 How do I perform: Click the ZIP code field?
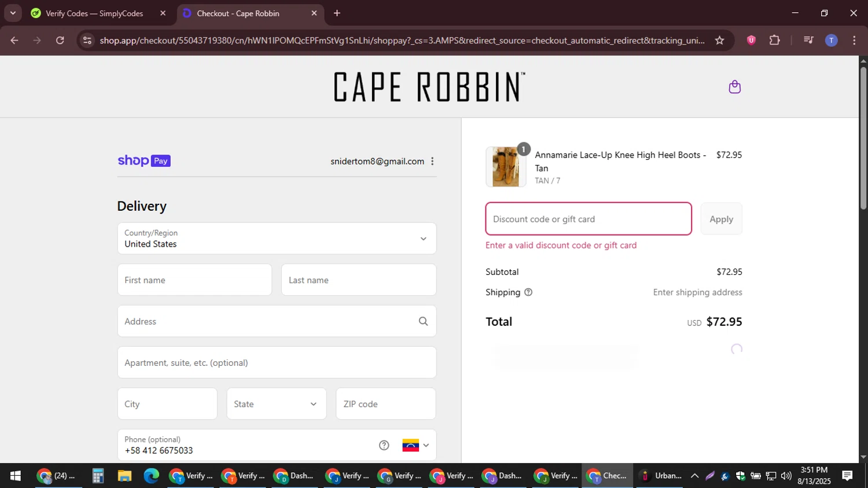[x=386, y=404]
